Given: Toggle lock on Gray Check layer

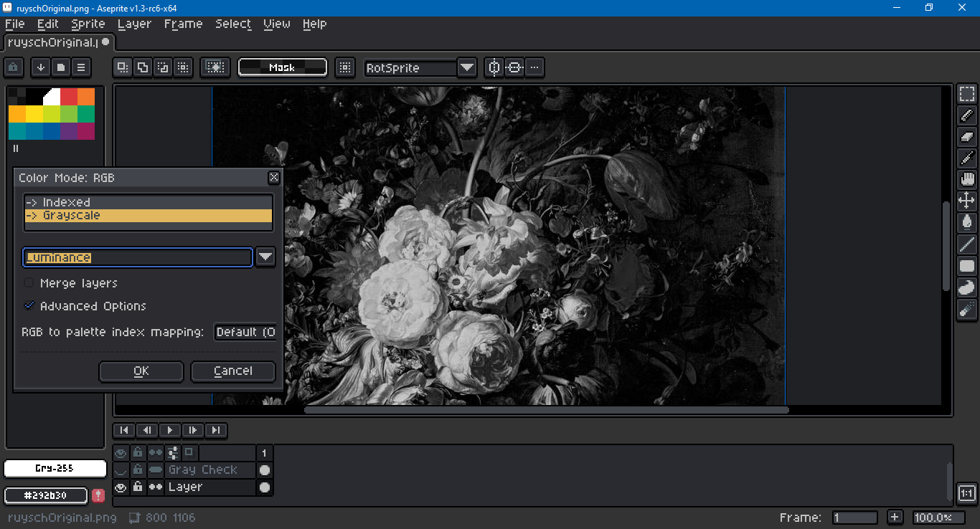Looking at the screenshot, I should click(x=138, y=470).
